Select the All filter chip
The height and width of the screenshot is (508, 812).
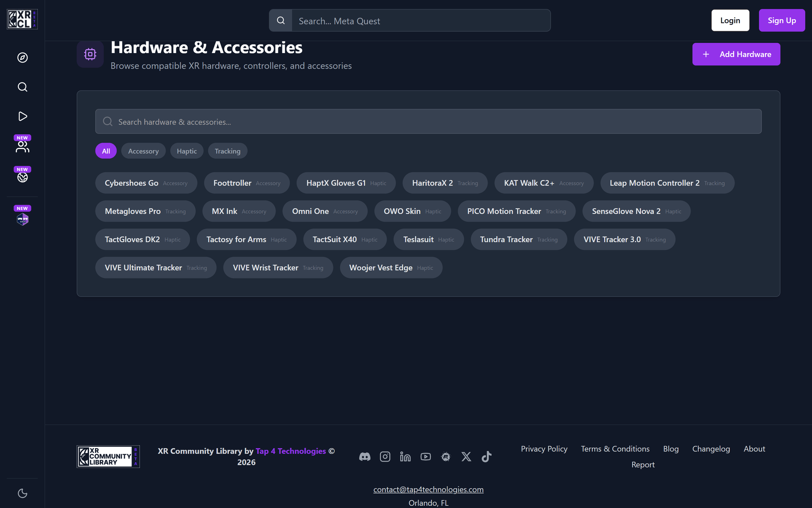[106, 151]
